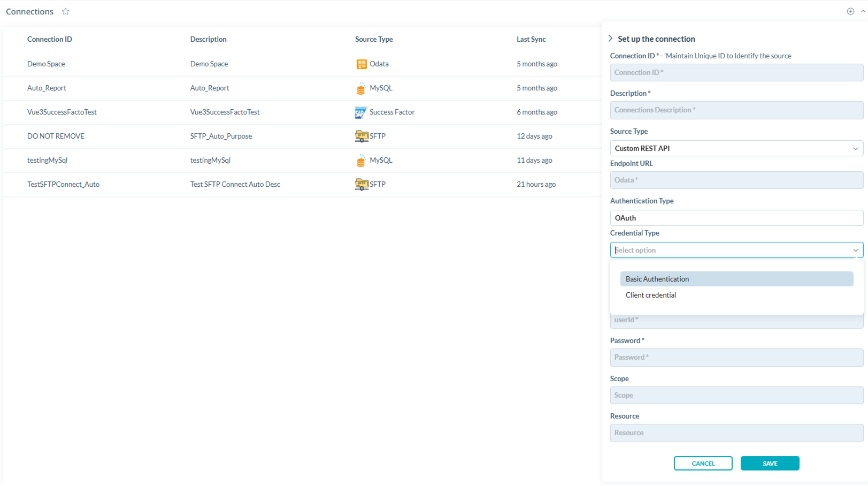Click the MySQL icon in testingMySql row

click(361, 161)
